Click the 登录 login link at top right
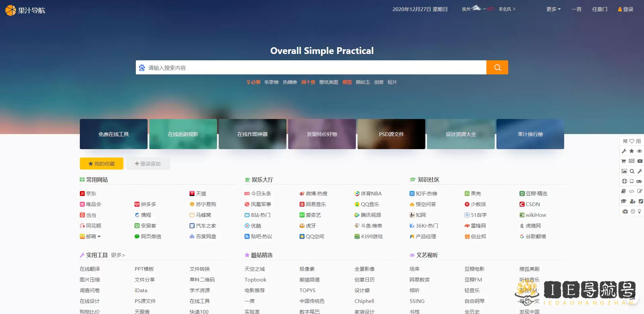 pyautogui.click(x=625, y=9)
